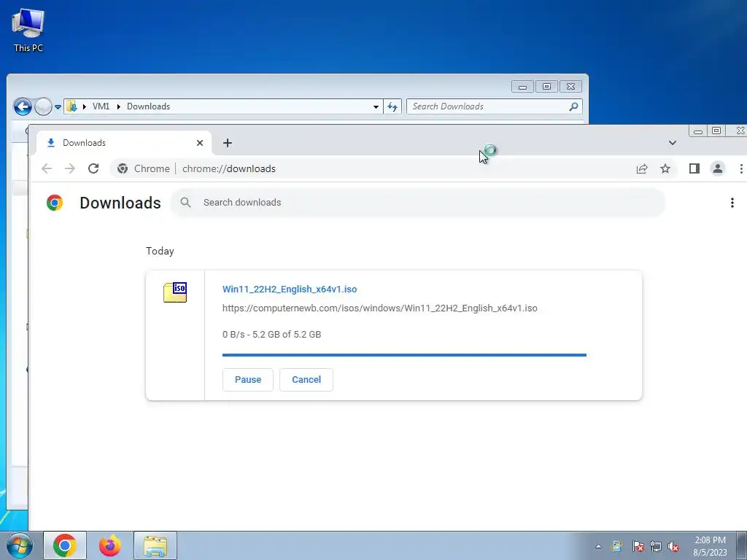Click chrome://downloads address text
Screen dimensions: 747x560
tap(228, 168)
